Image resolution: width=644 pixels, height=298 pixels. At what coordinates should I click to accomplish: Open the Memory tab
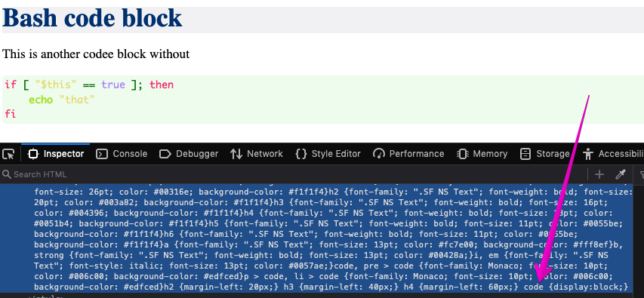point(482,154)
